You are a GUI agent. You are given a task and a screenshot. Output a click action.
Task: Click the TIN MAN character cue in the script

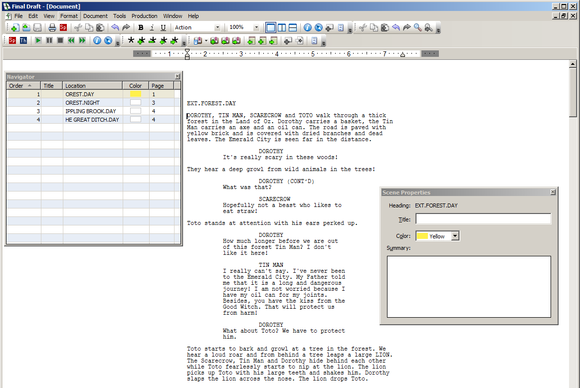[x=271, y=265]
